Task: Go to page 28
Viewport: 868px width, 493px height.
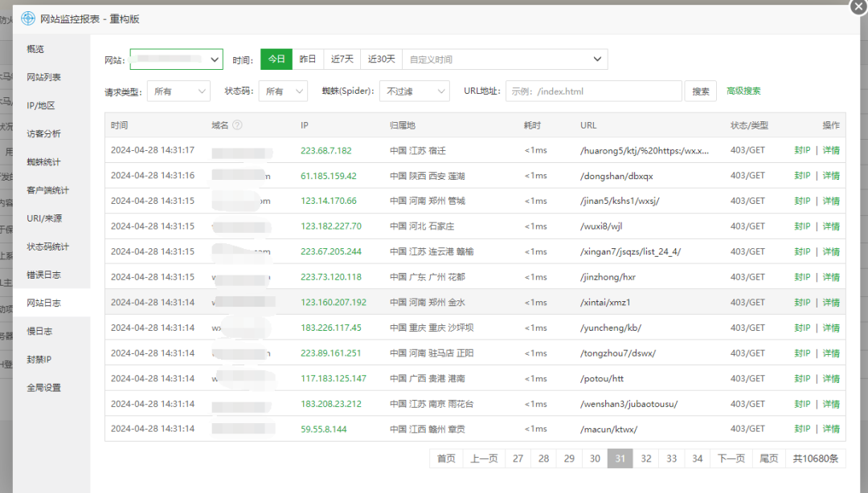Action: tap(543, 458)
